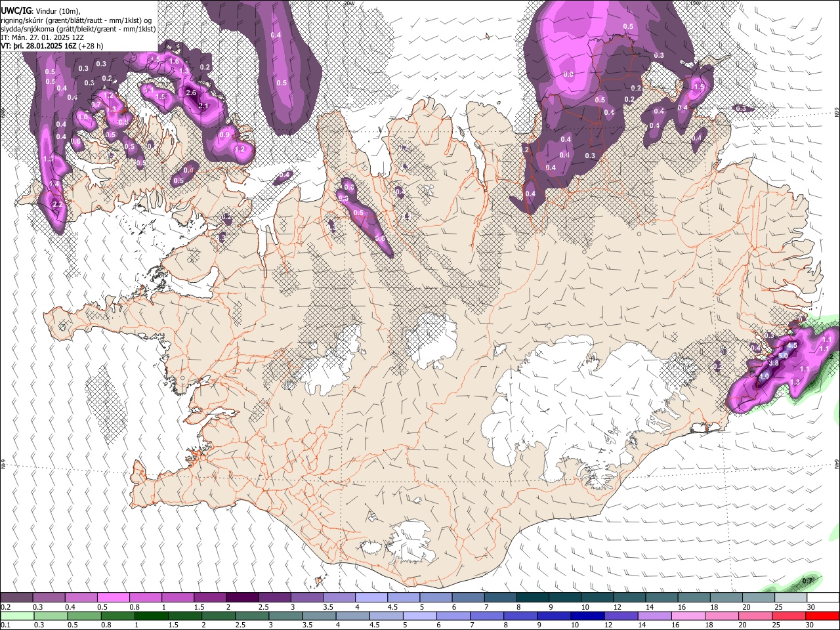Click the blue 8 swatch in lower legend row
Screen dimensions: 840x630
[520, 616]
